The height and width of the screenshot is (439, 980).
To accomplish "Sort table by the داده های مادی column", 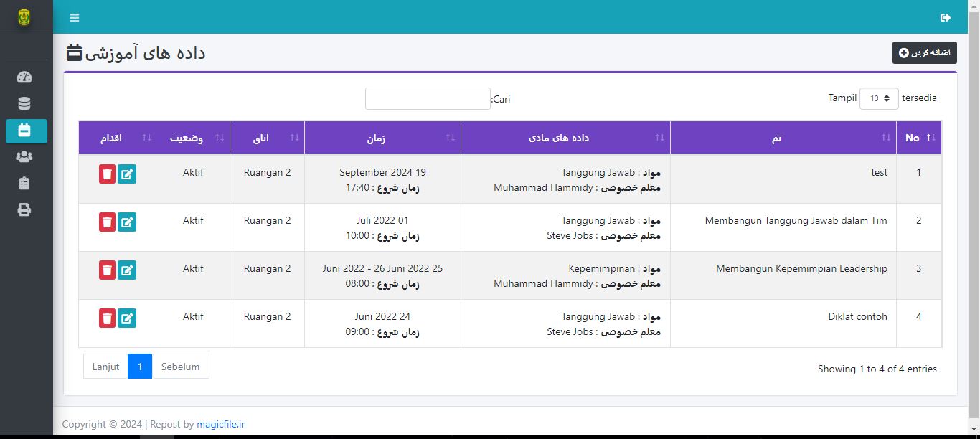I will (565, 138).
